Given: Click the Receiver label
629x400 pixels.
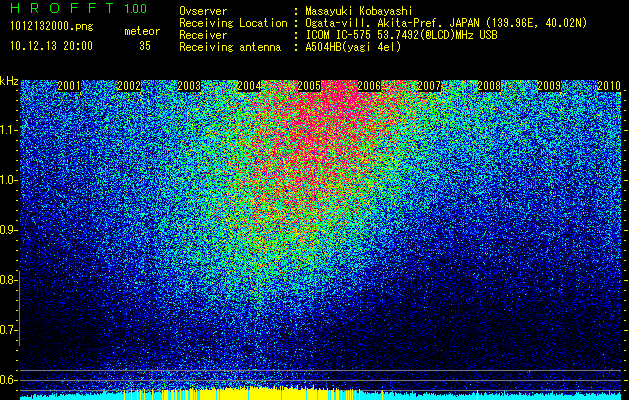Looking at the screenshot, I should click(203, 35).
